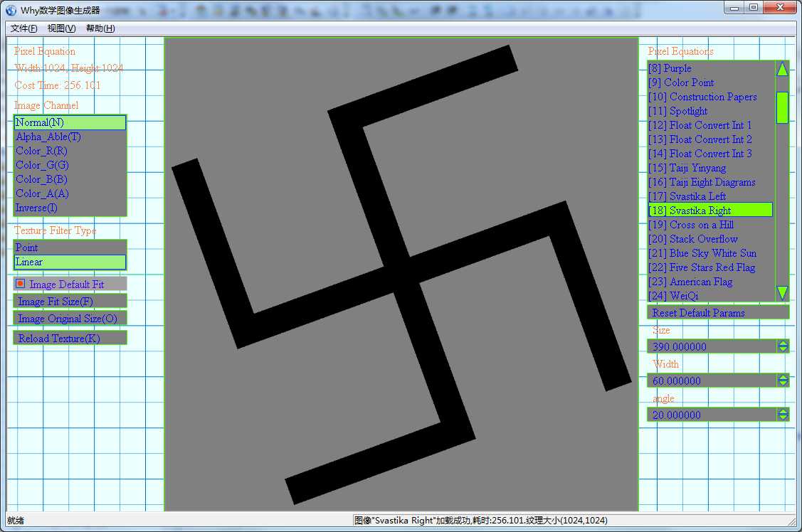Viewport: 802px width, 532px height.
Task: Open the 帮助(H) menu
Action: click(100, 28)
